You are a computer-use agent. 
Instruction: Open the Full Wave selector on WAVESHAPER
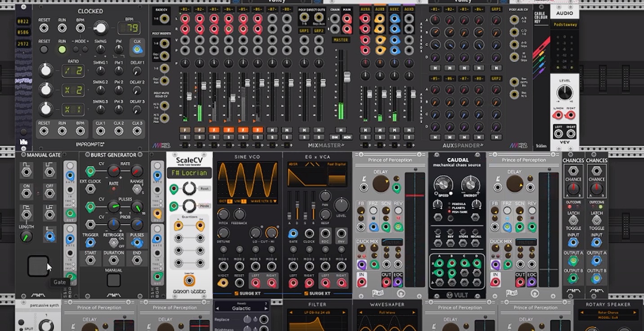pos(386,312)
